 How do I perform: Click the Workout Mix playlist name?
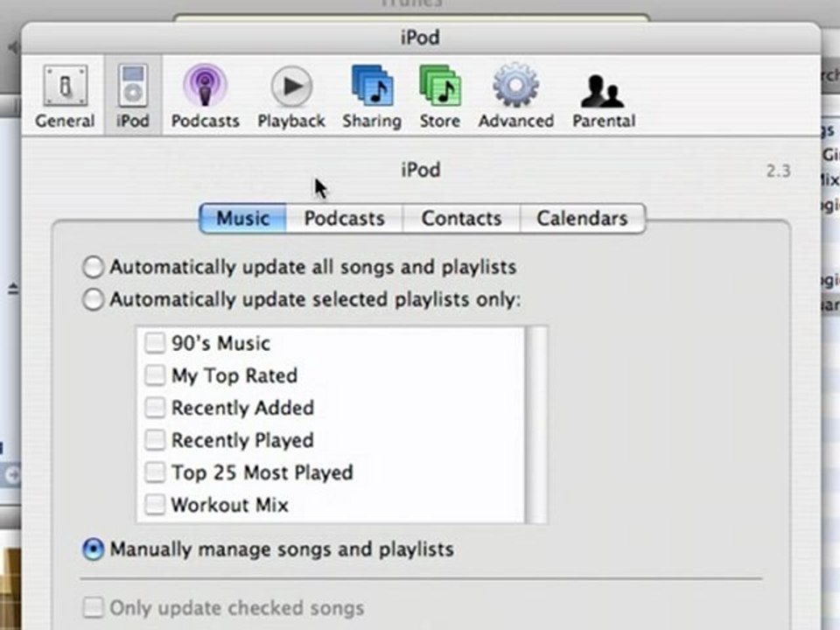[229, 505]
